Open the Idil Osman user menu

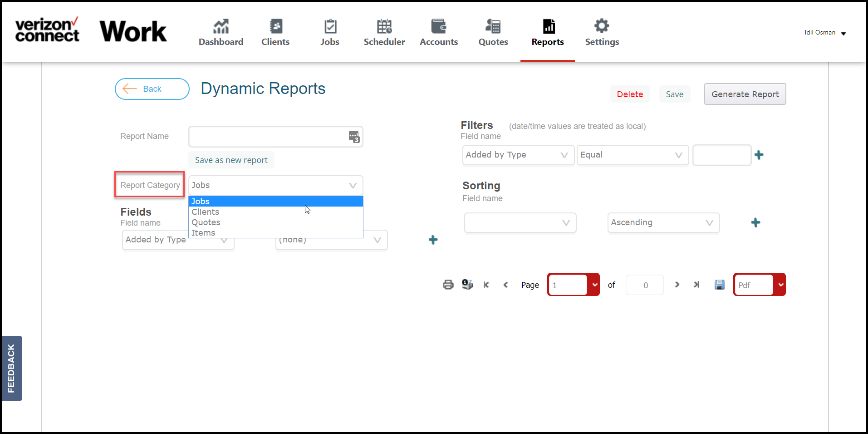pyautogui.click(x=825, y=33)
